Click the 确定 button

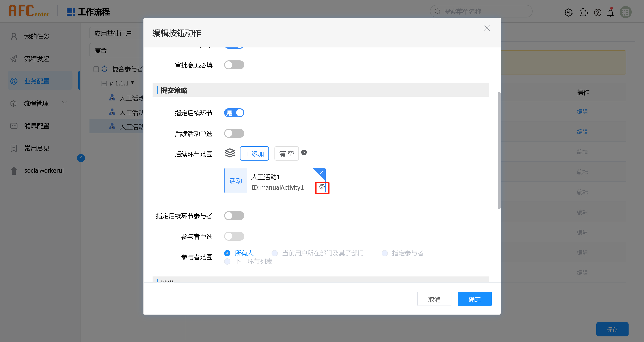[474, 299]
